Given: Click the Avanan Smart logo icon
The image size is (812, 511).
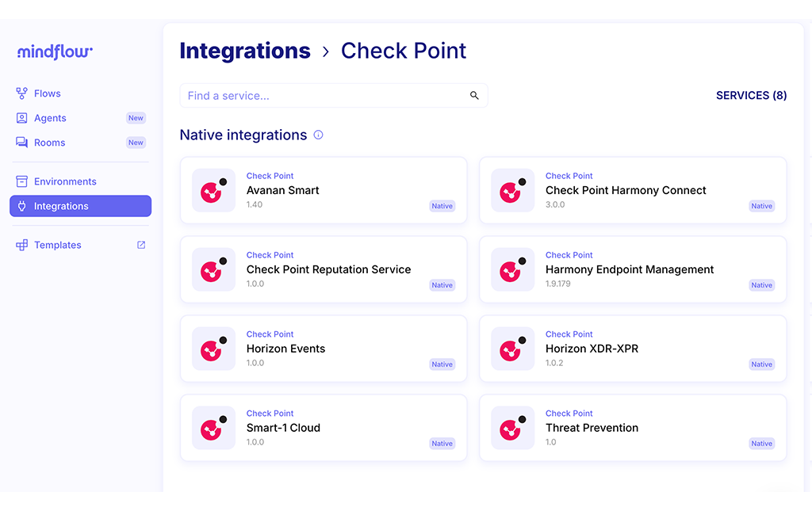Looking at the screenshot, I should click(214, 190).
